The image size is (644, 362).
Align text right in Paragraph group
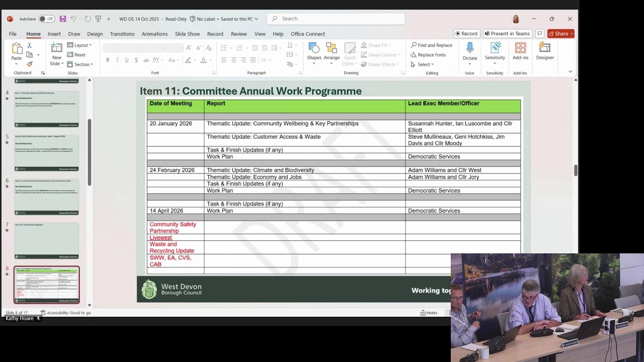point(243,60)
